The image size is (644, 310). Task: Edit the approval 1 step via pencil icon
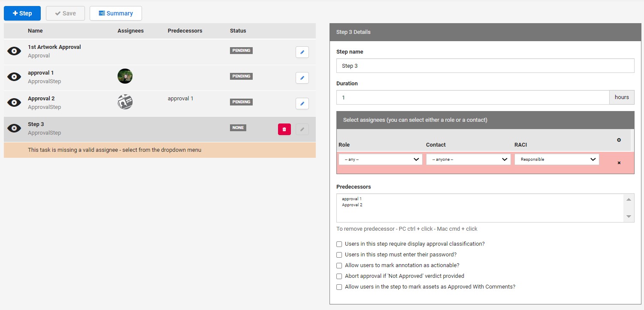302,78
